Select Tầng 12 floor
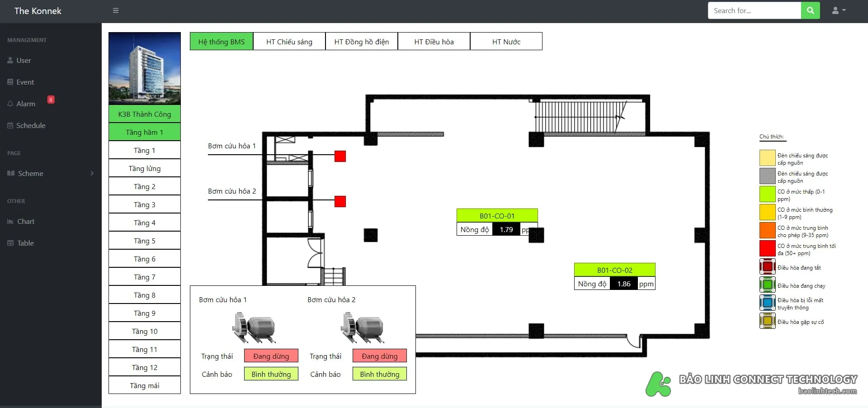Image resolution: width=868 pixels, height=408 pixels. point(145,367)
